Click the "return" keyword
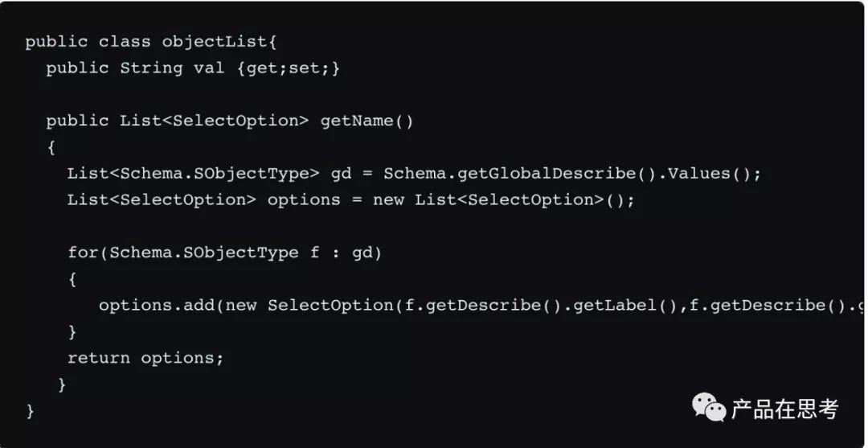 (x=99, y=358)
